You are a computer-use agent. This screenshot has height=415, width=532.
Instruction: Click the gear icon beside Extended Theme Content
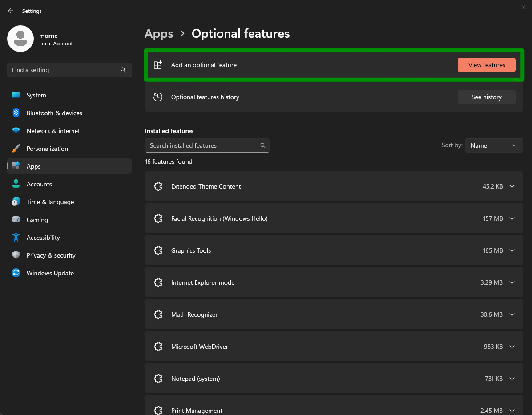[x=158, y=186]
